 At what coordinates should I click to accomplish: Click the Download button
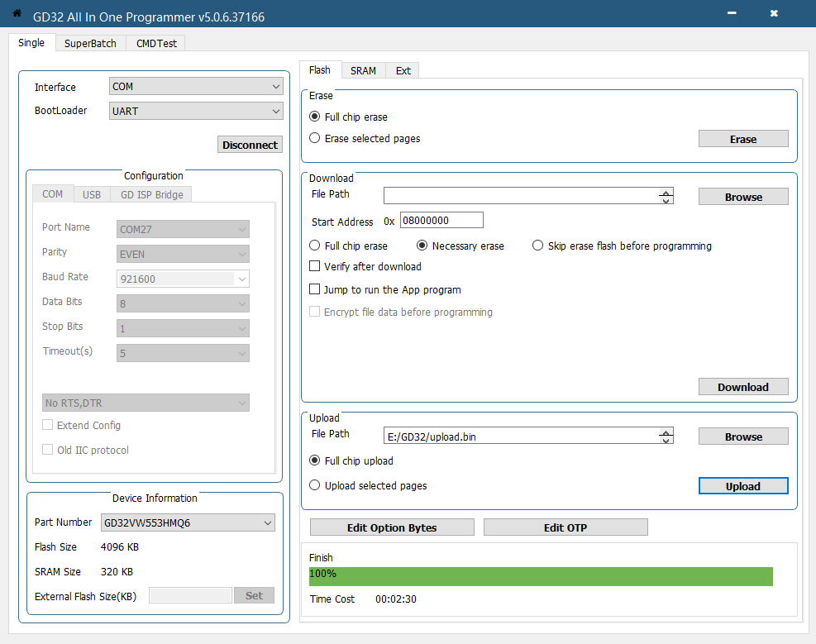[x=743, y=387]
